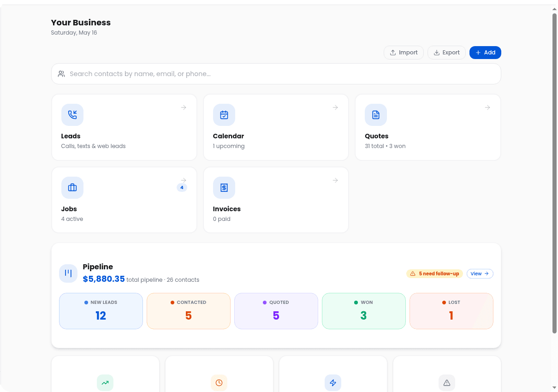Viewport: 558px width, 392px height.
Task: Click the 5 need follow-up badge
Action: click(x=434, y=273)
